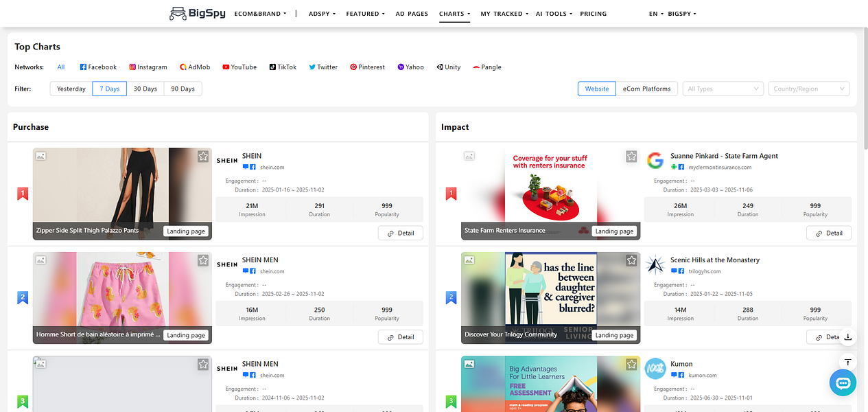Screen dimensions: 868x412
Task: Click rank 2 ribbon in Impact chart
Action: tap(451, 298)
